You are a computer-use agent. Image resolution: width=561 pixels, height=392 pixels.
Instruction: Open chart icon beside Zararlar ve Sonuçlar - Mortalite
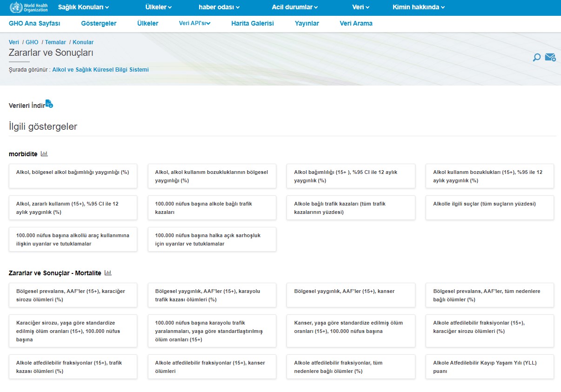108,273
